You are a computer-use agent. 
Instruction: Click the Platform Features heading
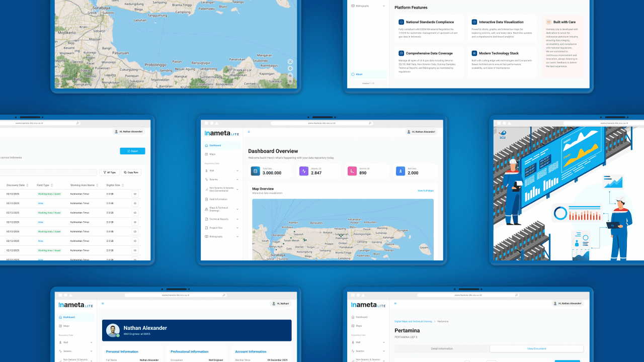411,8
